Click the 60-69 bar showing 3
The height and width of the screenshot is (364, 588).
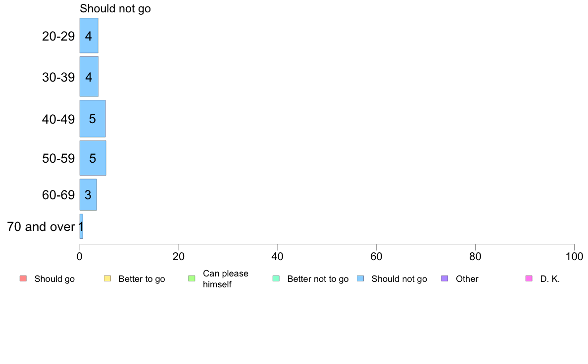pyautogui.click(x=88, y=194)
